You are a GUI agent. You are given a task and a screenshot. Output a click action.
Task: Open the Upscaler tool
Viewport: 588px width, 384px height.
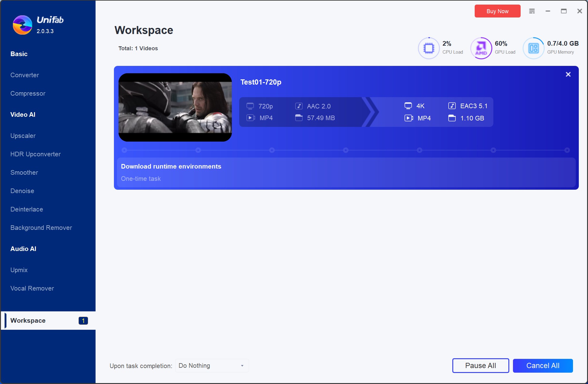pyautogui.click(x=23, y=135)
